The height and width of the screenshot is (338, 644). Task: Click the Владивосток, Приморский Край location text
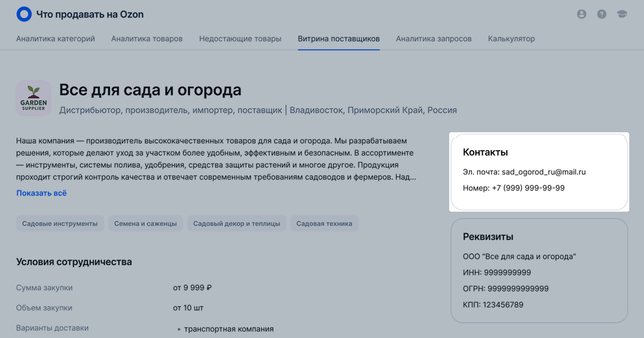[x=356, y=110]
